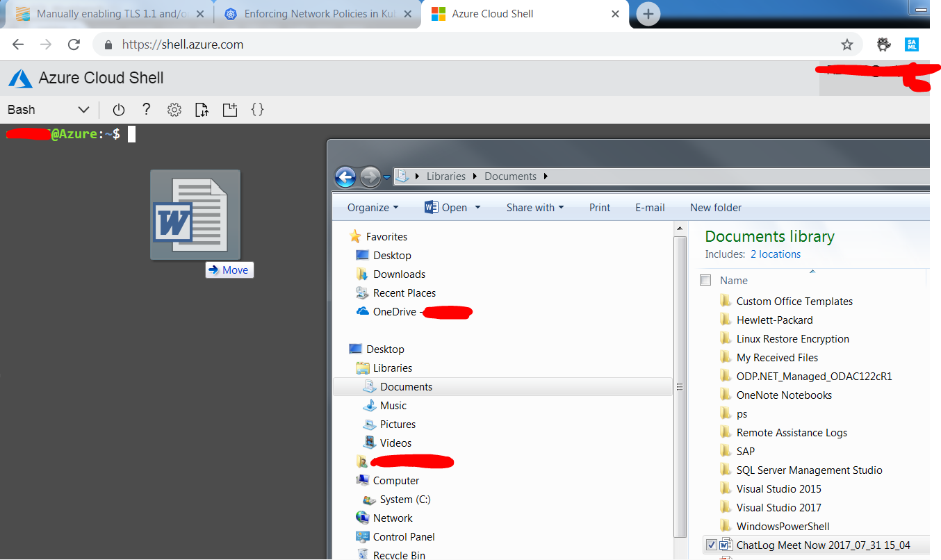Restart Cloud Shell using the power icon
Screen dimensions: 941x560
[x=118, y=109]
